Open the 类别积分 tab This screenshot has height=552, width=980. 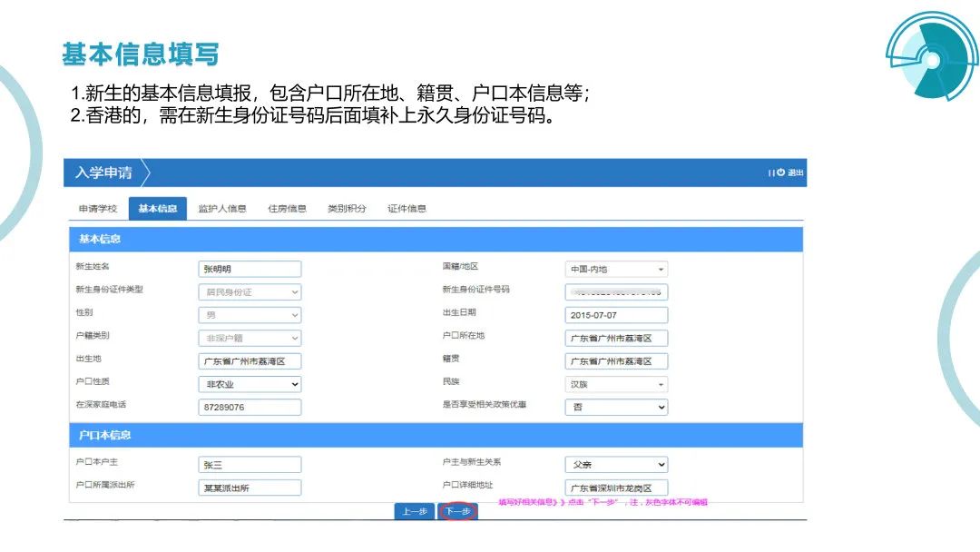(x=347, y=209)
